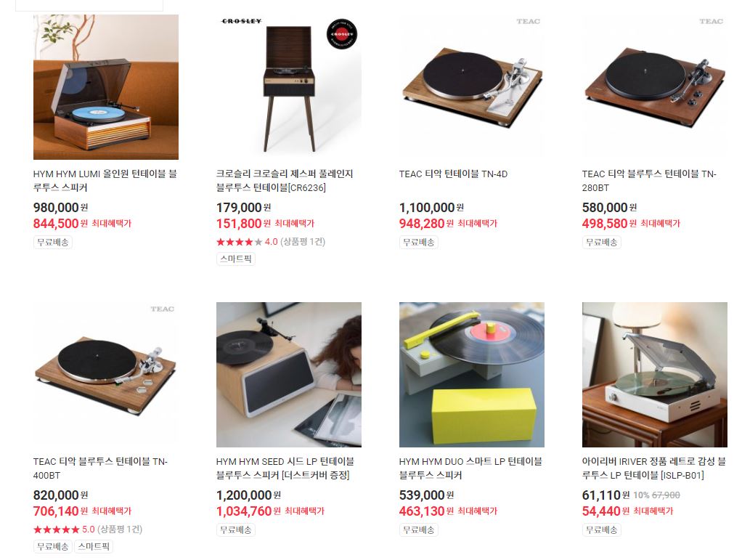Click HYM DUO 스마트 LP 턴테이블 title

[x=471, y=468]
